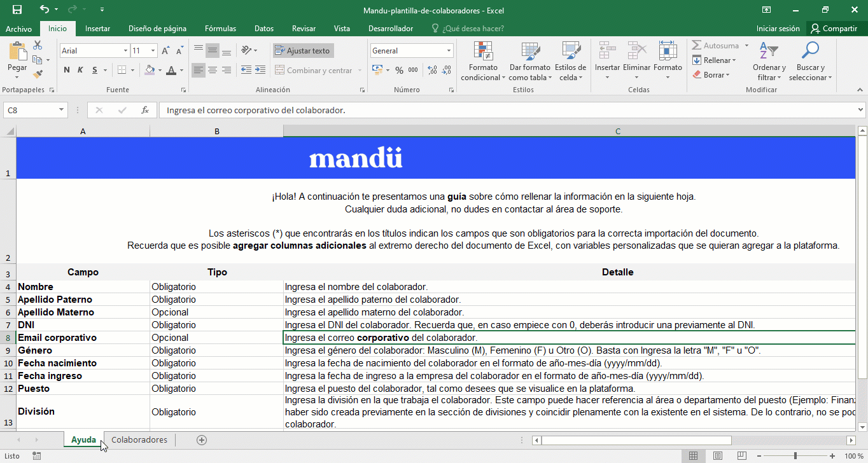Click the font color A icon
Screen dimensions: 868x463
(172, 70)
